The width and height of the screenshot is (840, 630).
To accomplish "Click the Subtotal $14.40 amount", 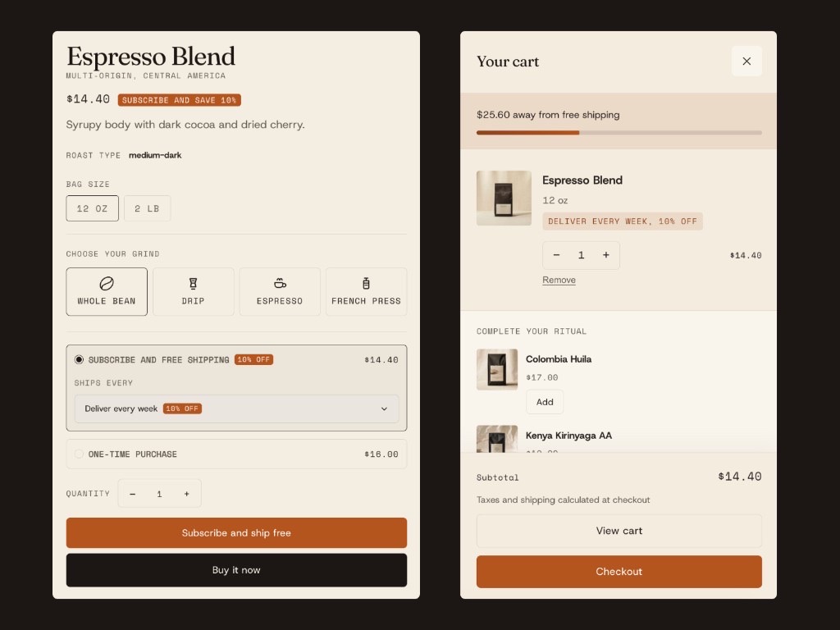I will [740, 477].
